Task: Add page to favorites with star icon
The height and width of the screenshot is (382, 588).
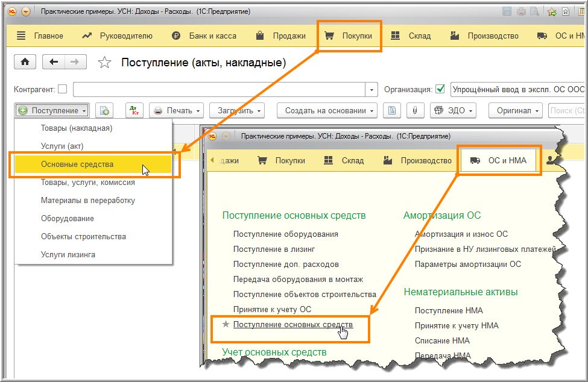Action: (104, 63)
